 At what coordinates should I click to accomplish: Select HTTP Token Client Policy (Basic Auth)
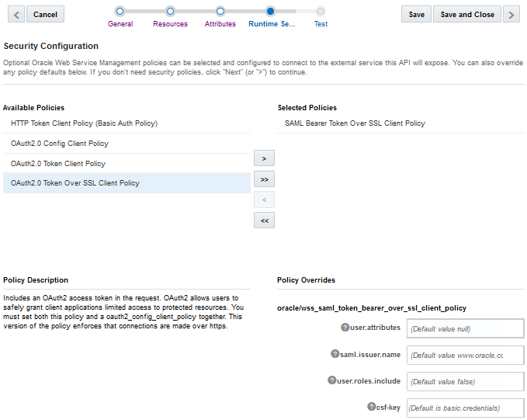click(x=84, y=123)
